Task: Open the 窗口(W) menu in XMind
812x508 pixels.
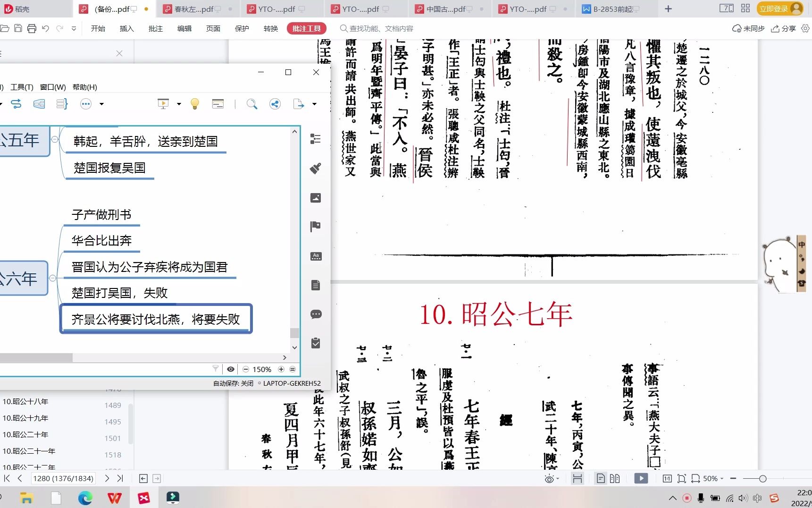Action: [x=53, y=87]
